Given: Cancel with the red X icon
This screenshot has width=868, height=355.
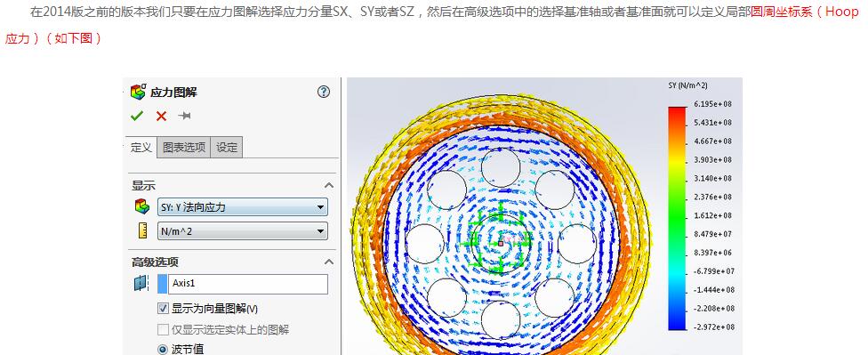Looking at the screenshot, I should [x=161, y=116].
